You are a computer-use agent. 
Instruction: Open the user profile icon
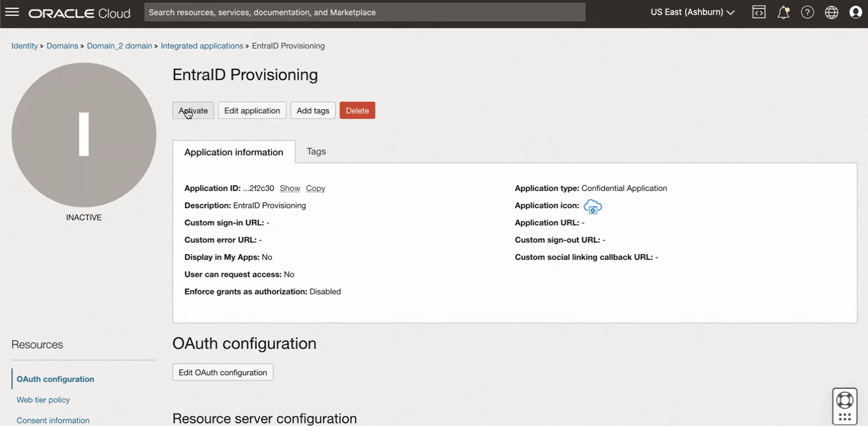(856, 12)
